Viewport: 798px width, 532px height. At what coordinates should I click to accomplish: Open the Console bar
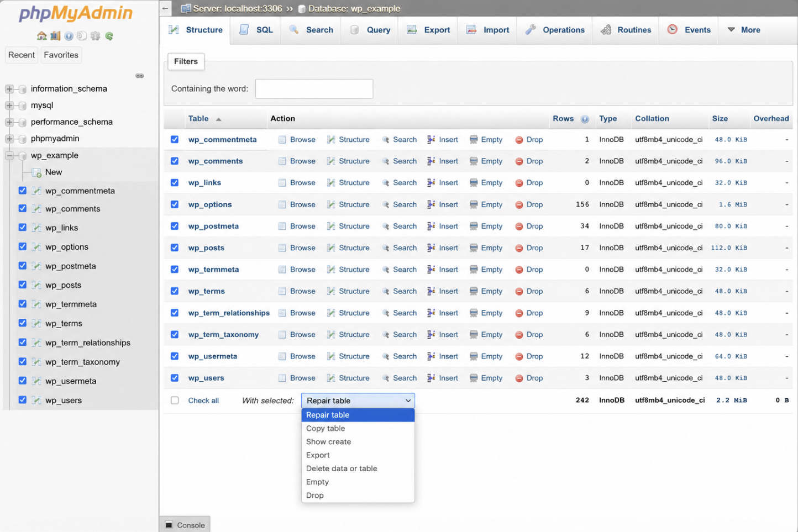coord(185,524)
